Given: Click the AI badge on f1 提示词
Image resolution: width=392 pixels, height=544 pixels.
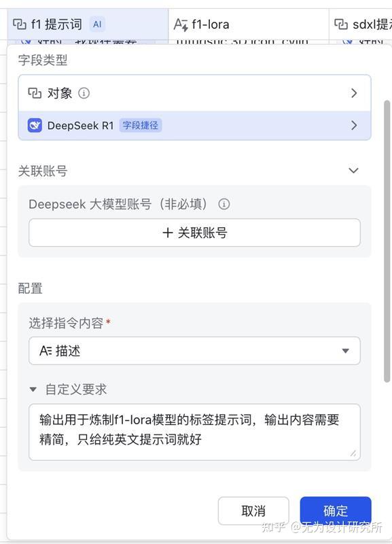Looking at the screenshot, I should pyautogui.click(x=99, y=22).
